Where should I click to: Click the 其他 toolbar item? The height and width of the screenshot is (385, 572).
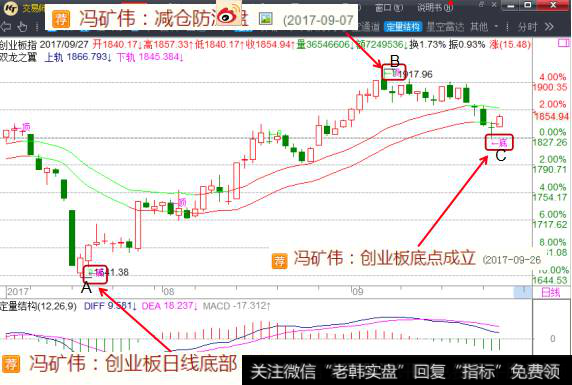pos(479,27)
